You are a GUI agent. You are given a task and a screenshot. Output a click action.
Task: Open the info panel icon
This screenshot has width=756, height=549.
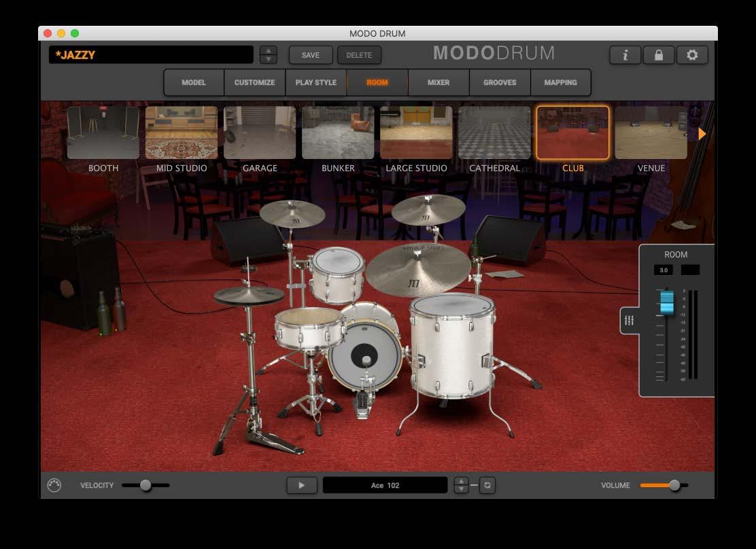coord(625,55)
